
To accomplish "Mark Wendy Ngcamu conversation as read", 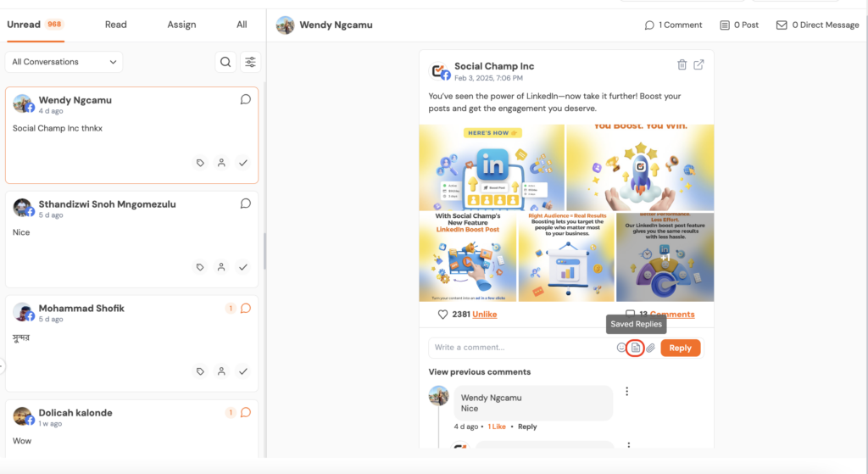I will click(x=243, y=163).
